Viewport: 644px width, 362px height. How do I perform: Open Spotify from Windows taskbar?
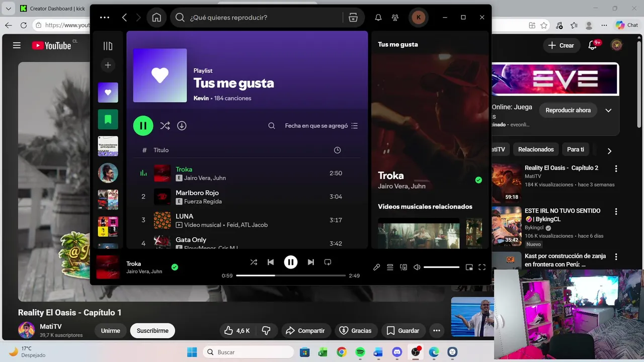pyautogui.click(x=360, y=352)
